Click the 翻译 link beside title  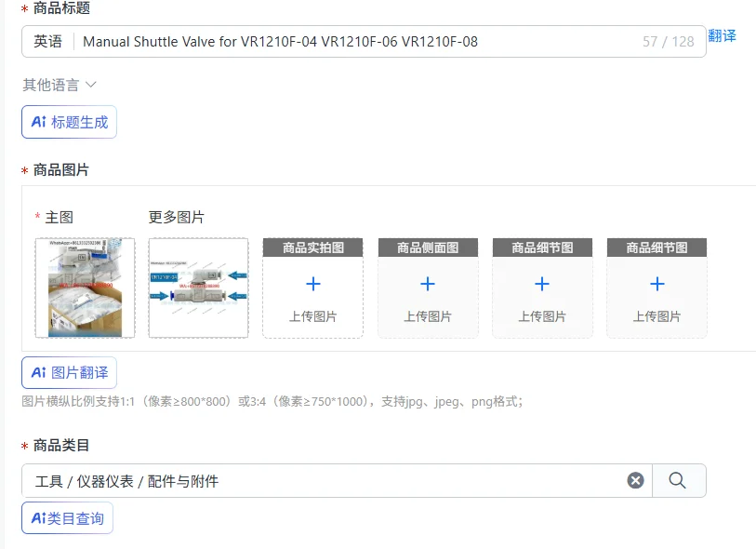(x=722, y=35)
